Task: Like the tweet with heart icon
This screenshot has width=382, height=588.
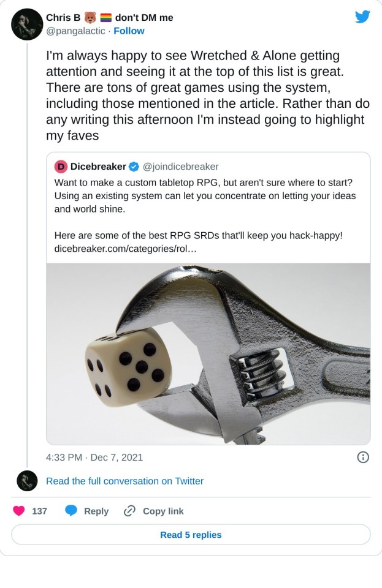Action: coord(19,511)
